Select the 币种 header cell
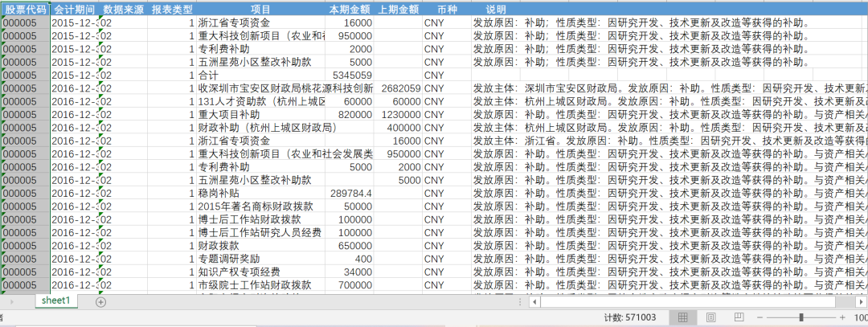Viewport: 868px width, 327px height. tap(447, 10)
